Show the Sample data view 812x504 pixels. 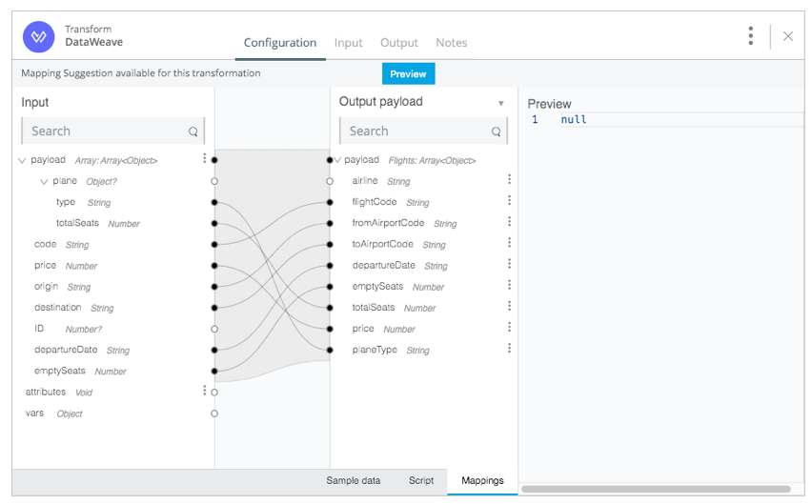pos(354,481)
